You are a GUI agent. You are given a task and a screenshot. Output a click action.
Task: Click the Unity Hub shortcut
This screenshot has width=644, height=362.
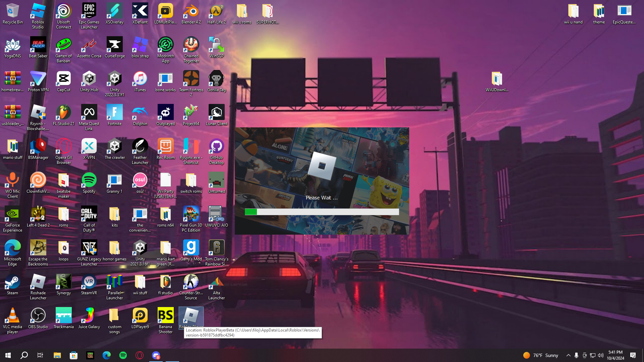point(89,82)
